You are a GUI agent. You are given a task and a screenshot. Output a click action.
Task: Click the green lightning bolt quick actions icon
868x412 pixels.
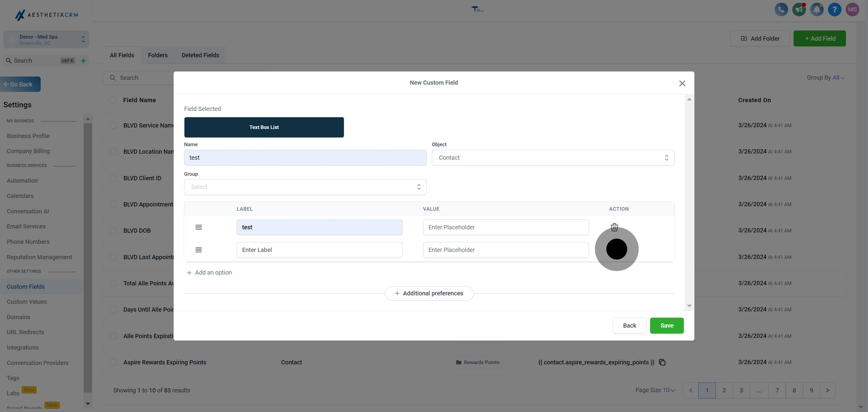[83, 61]
